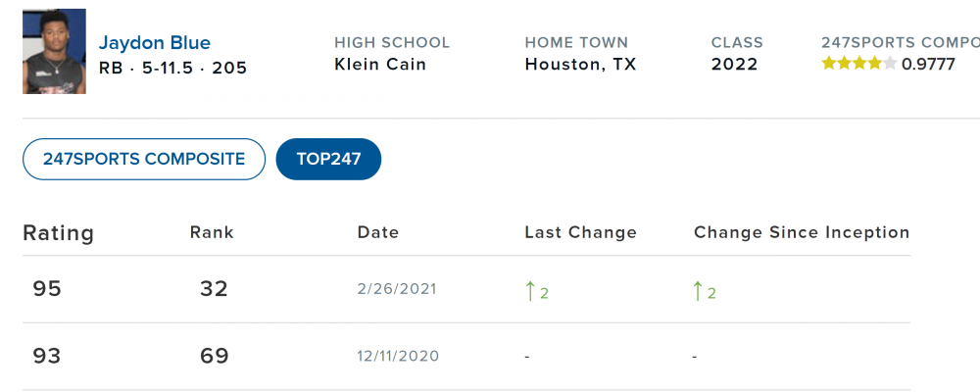The height and width of the screenshot is (392, 980).
Task: Click the Klein Cain high school name
Action: [x=380, y=65]
